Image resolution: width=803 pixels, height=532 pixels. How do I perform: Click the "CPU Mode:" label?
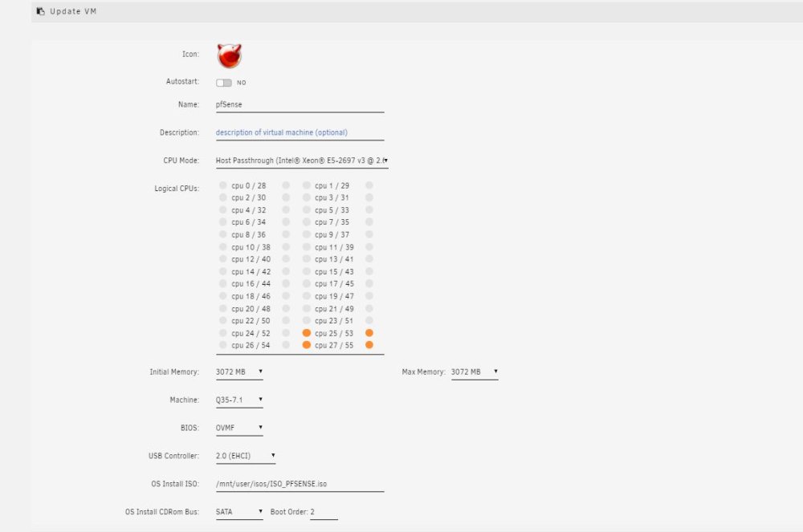[x=181, y=160]
